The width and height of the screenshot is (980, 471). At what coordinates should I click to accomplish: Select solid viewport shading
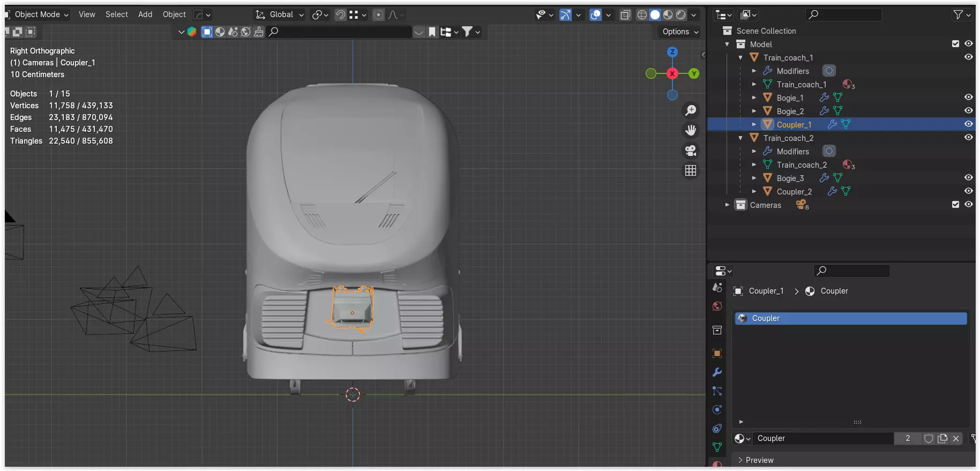pyautogui.click(x=655, y=15)
